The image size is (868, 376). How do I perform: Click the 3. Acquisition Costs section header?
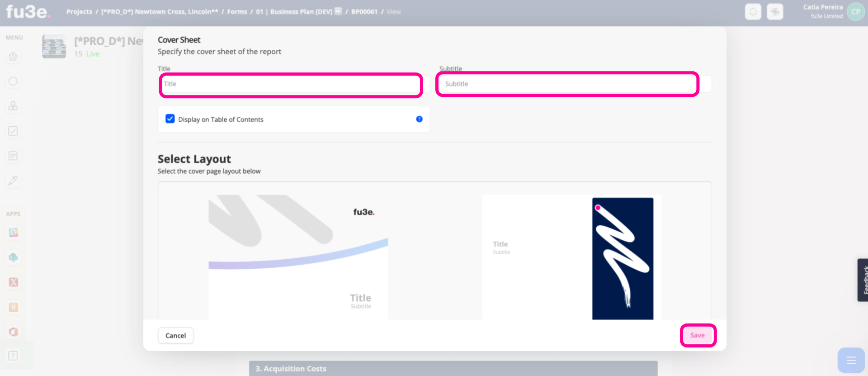click(453, 368)
